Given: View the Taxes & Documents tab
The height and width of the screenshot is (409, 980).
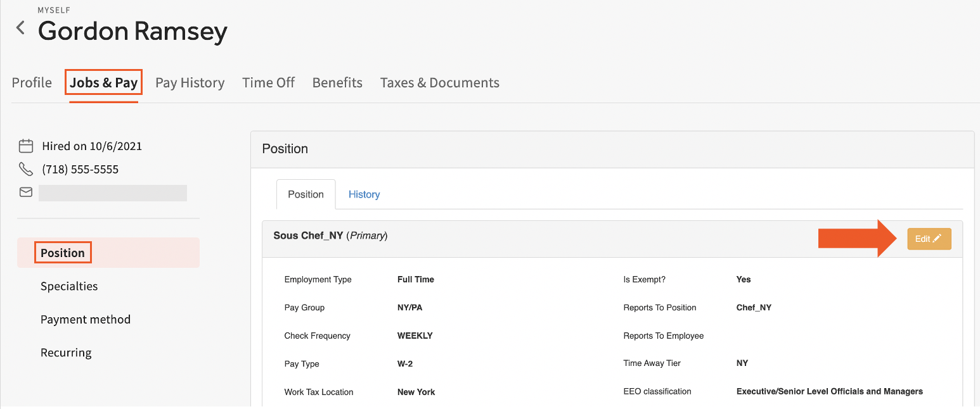Looking at the screenshot, I should (439, 83).
